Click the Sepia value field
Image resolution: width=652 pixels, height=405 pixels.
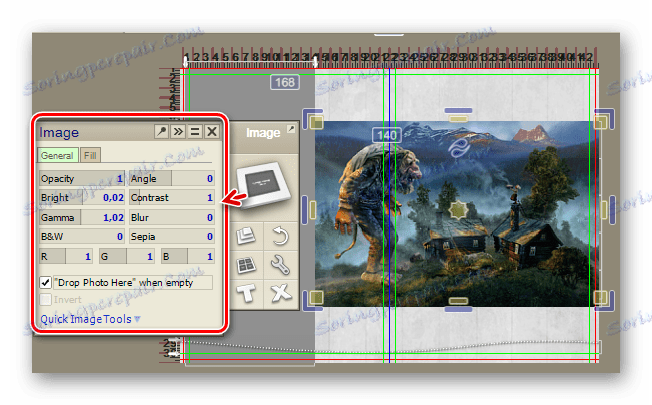click(x=172, y=236)
